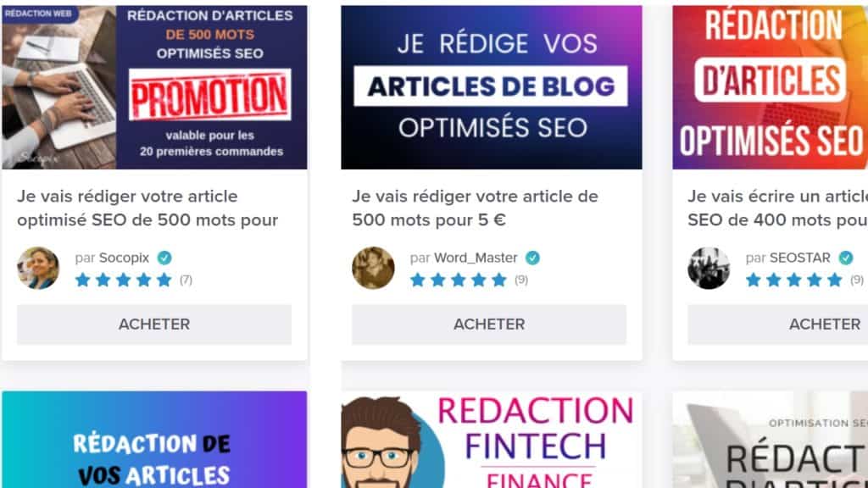
Task: Open Word_Master's profile avatar
Action: [373, 268]
